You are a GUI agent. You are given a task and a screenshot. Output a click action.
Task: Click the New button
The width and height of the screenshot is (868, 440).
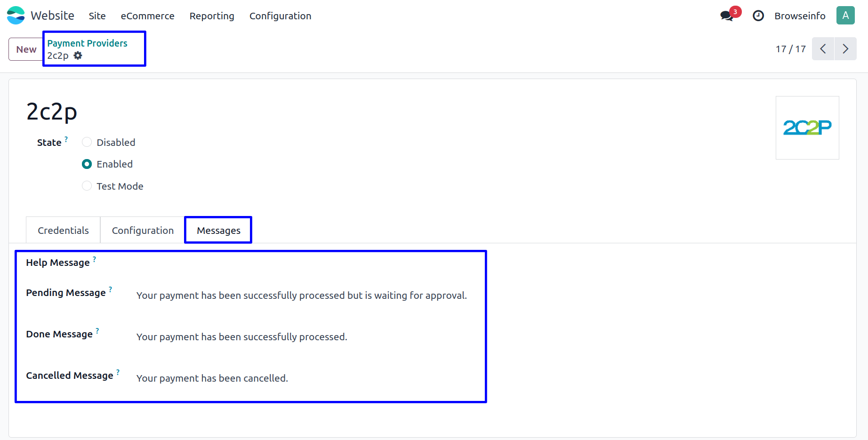coord(26,49)
